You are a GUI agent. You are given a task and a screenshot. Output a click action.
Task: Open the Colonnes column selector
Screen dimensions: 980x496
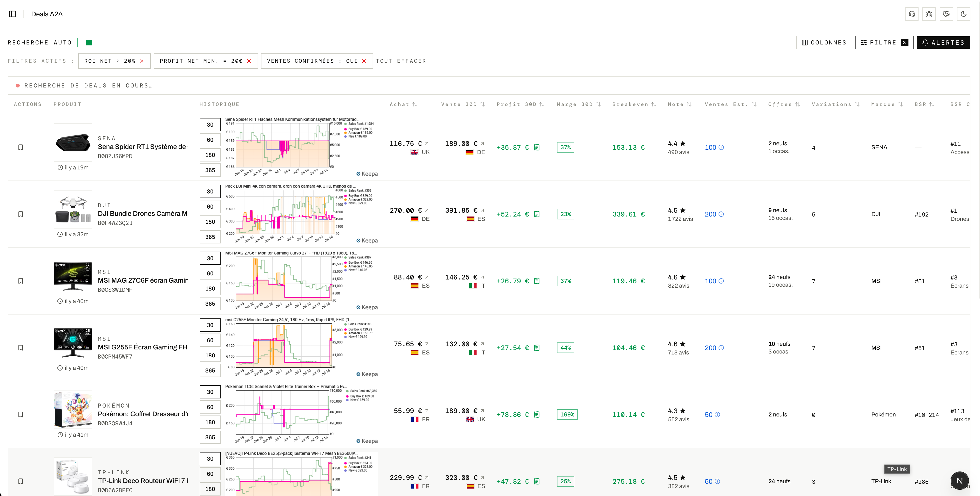(x=824, y=43)
